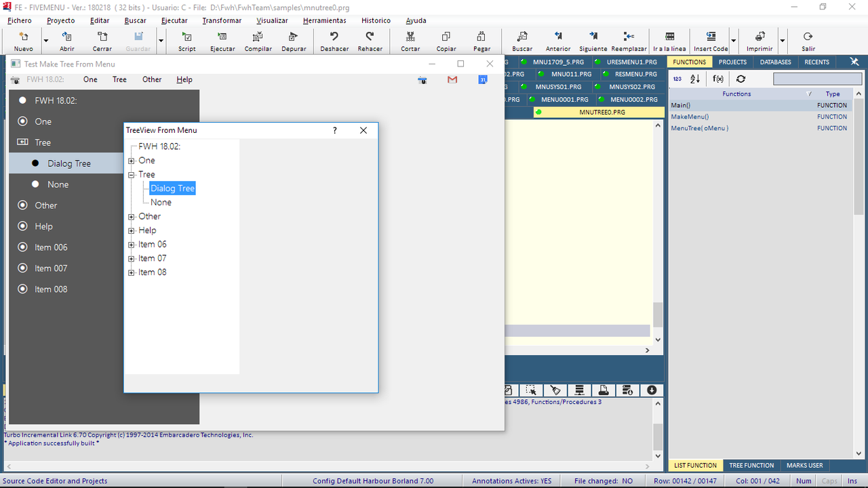Click the Cerrar toolbar button
Screen dimensions: 868x488
pos(102,41)
